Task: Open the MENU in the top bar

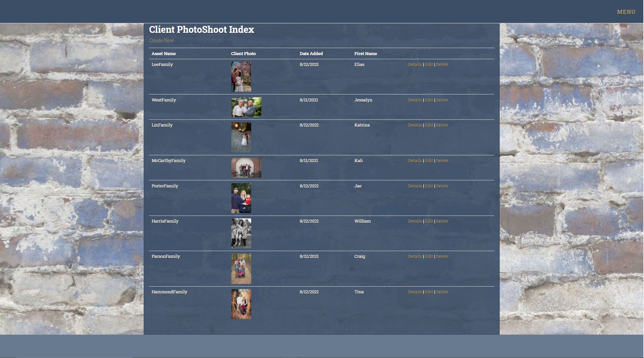Action: point(626,12)
